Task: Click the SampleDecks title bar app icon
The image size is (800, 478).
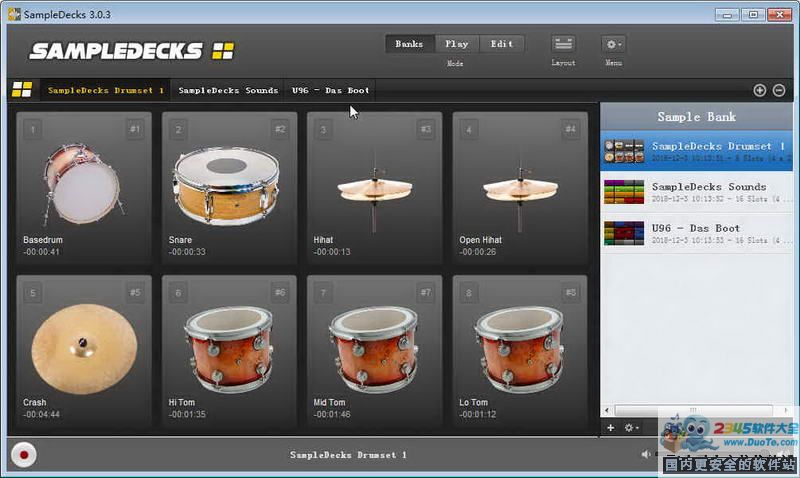Action: [14, 14]
